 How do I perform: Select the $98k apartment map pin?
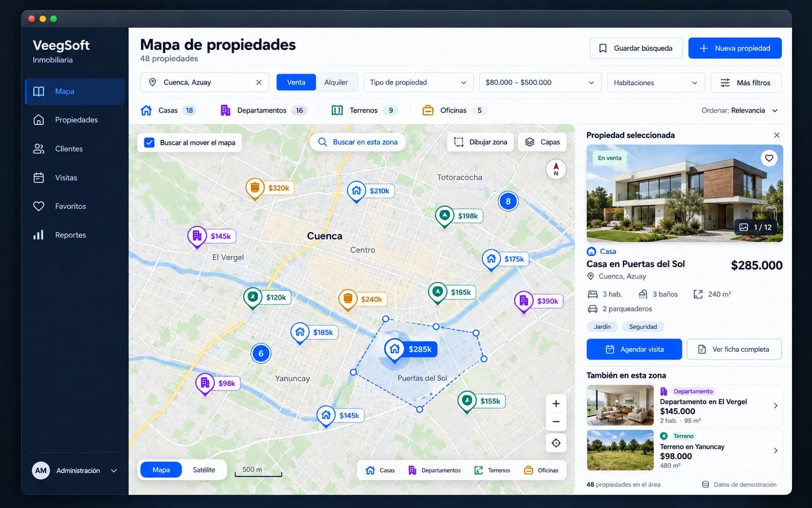(x=218, y=384)
